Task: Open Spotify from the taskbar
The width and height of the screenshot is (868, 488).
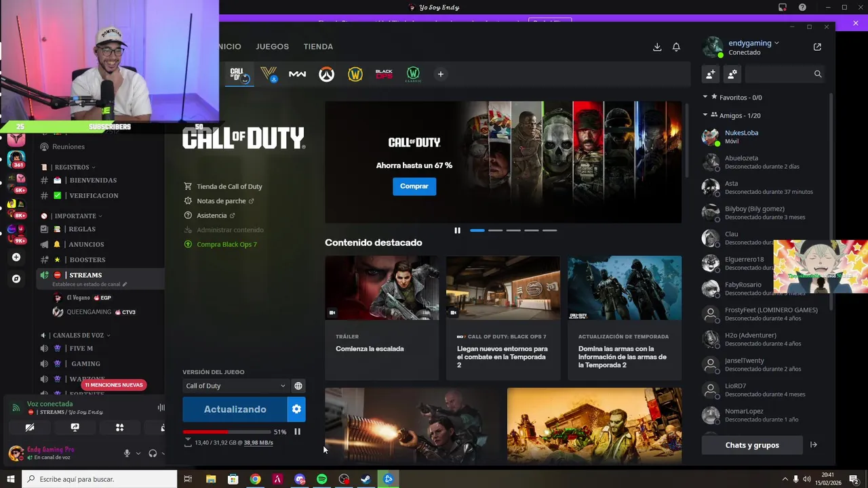Action: pyautogui.click(x=321, y=479)
